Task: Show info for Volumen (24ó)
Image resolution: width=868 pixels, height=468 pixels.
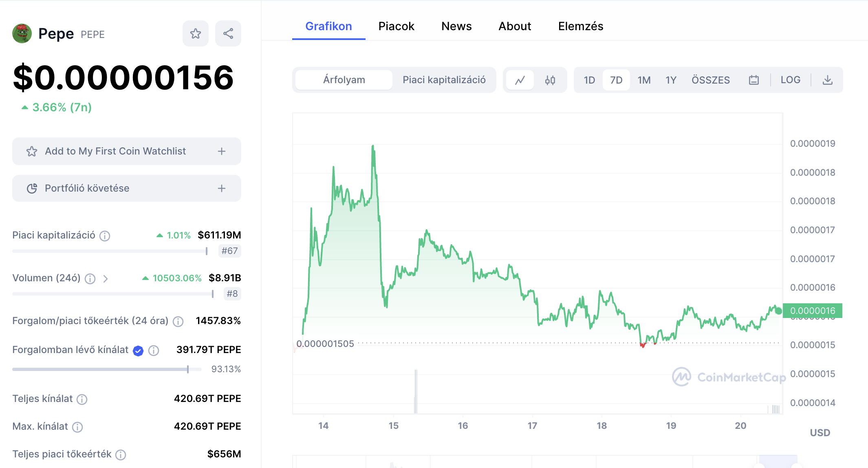Action: [x=90, y=278]
